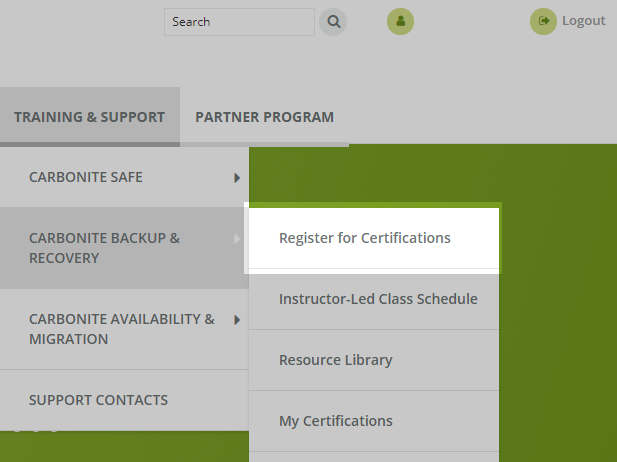
Task: Select Carbonite Backup & Recovery menu item
Action: click(x=104, y=248)
